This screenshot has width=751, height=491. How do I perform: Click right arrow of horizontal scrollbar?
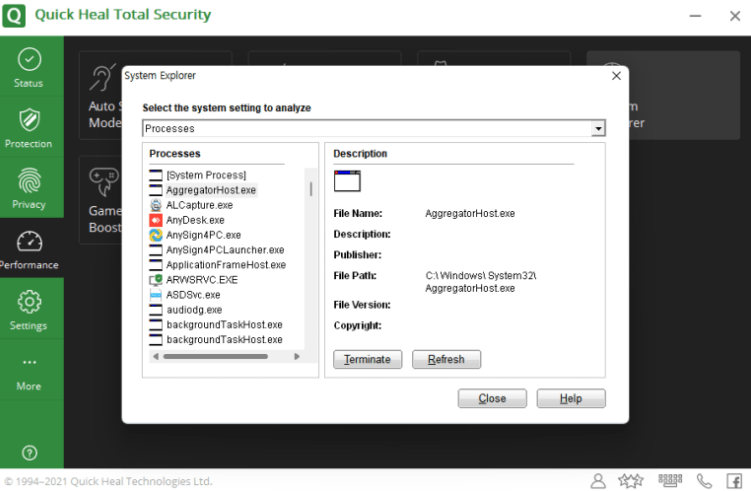point(307,356)
